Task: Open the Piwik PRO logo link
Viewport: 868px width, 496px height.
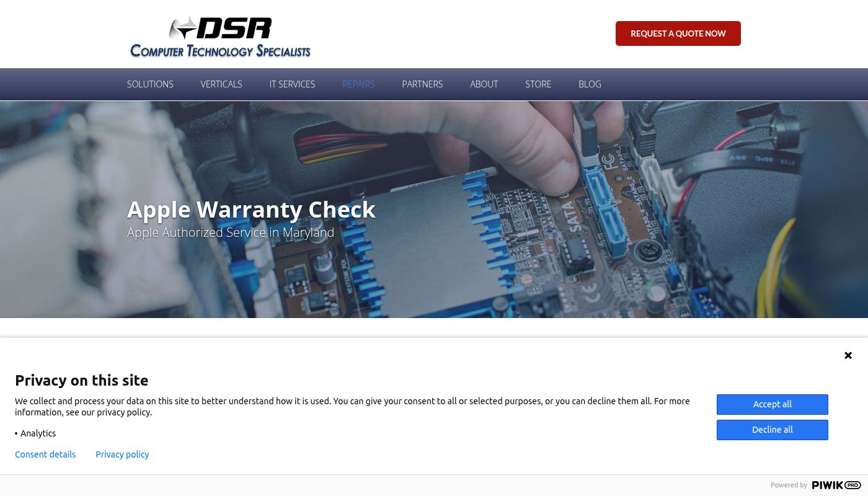Action: [836, 485]
